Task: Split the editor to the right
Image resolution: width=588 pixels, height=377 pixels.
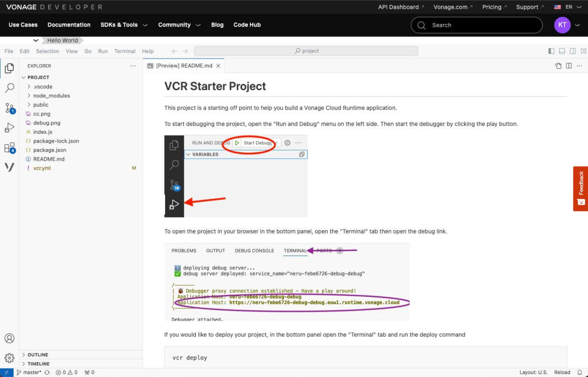Action: click(569, 66)
